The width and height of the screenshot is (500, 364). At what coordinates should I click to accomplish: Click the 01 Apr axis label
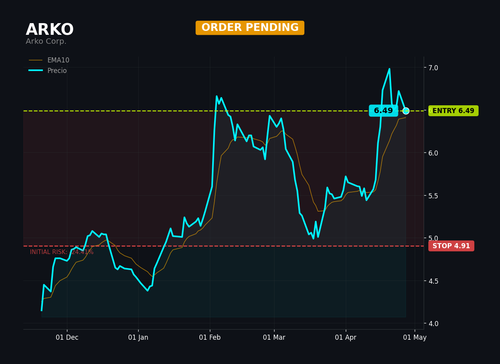coord(346,337)
